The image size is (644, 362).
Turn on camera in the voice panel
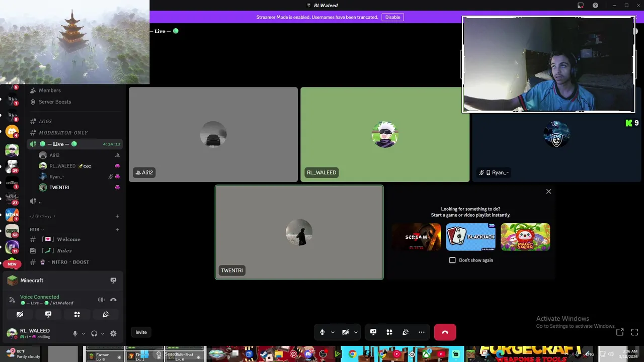click(20, 314)
